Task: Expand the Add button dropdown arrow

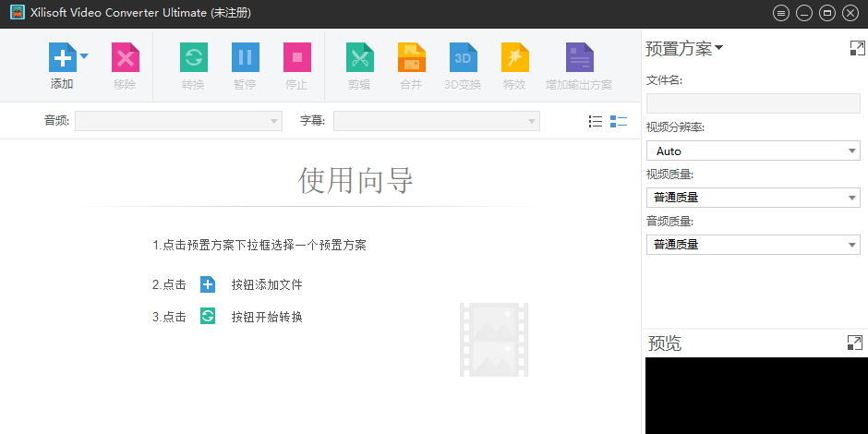Action: [x=84, y=56]
